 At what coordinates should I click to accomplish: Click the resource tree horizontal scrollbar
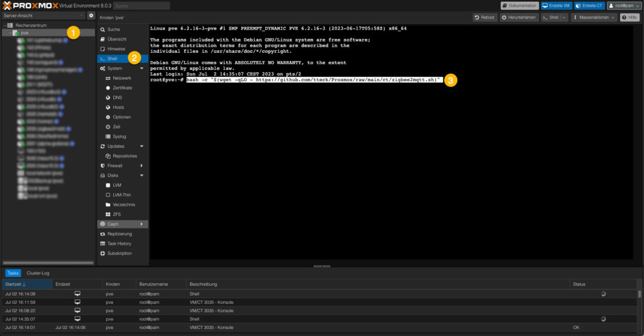pyautogui.click(x=48, y=263)
